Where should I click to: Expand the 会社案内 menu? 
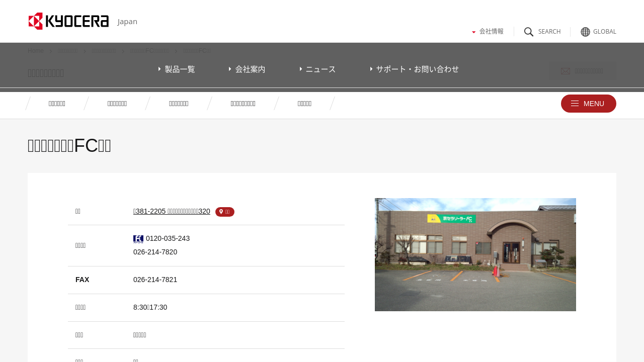coord(247,69)
